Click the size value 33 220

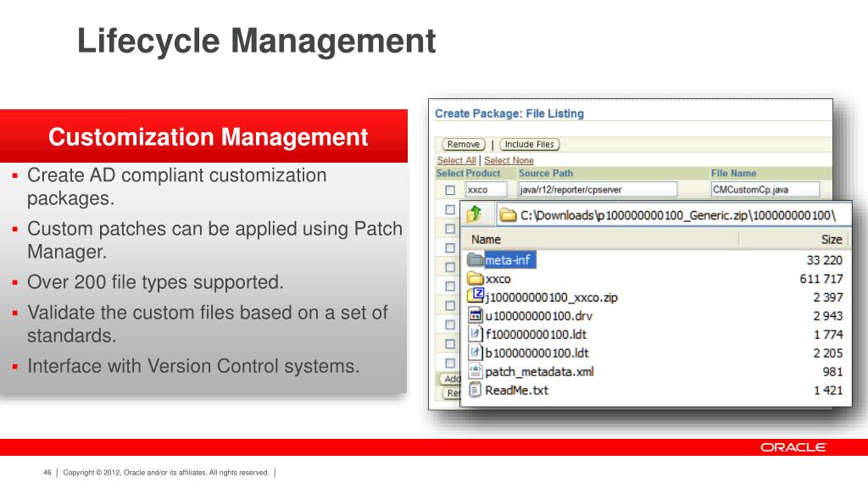tap(824, 260)
